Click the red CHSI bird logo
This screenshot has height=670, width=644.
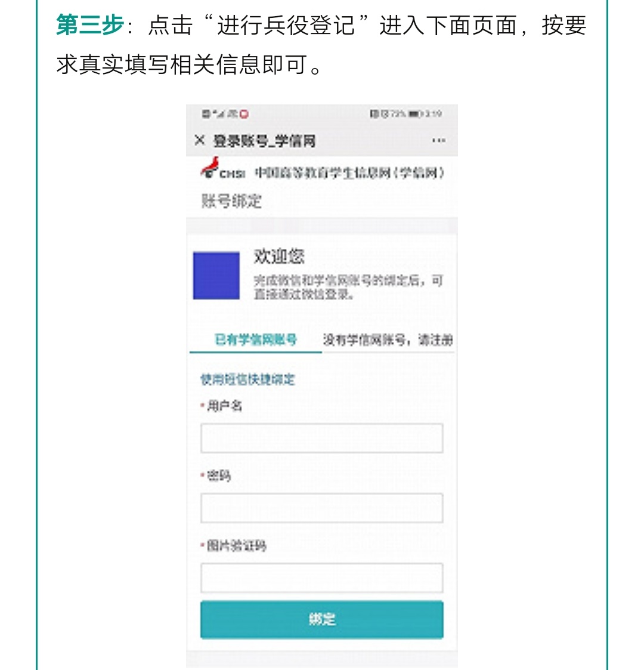pos(211,167)
